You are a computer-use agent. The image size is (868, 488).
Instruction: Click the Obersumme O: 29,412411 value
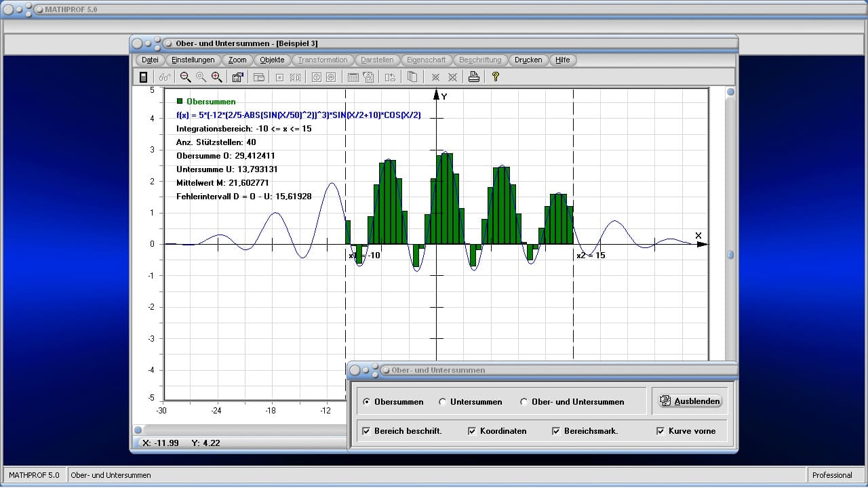point(226,156)
